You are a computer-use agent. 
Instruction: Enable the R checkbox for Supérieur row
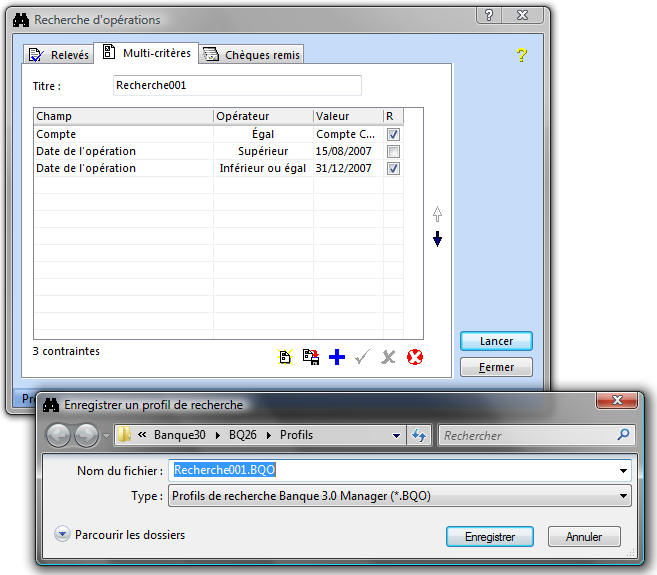[x=394, y=151]
